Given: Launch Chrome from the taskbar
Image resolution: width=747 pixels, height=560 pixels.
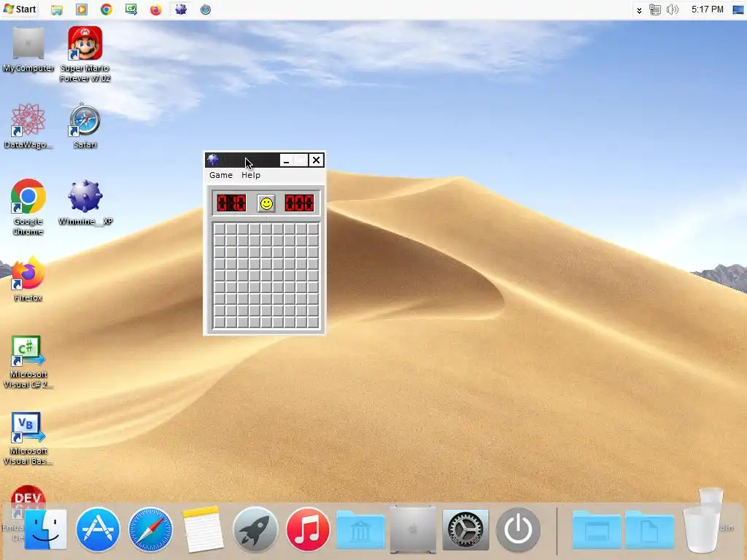Looking at the screenshot, I should [x=107, y=9].
